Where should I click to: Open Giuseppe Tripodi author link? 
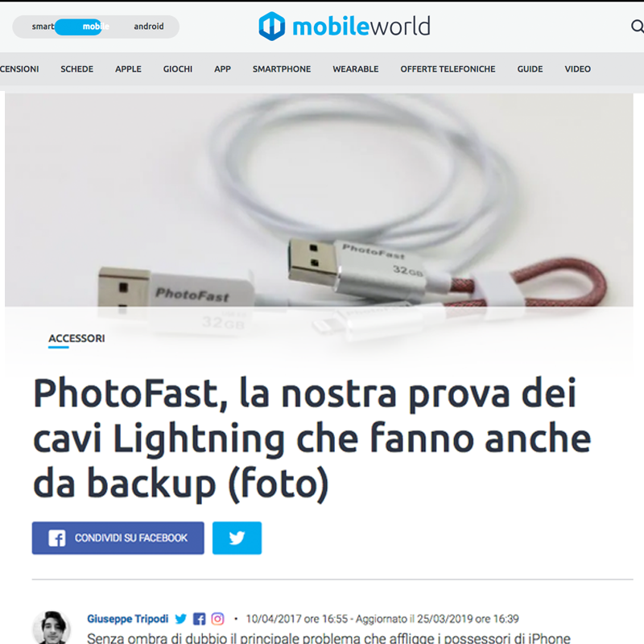click(128, 618)
